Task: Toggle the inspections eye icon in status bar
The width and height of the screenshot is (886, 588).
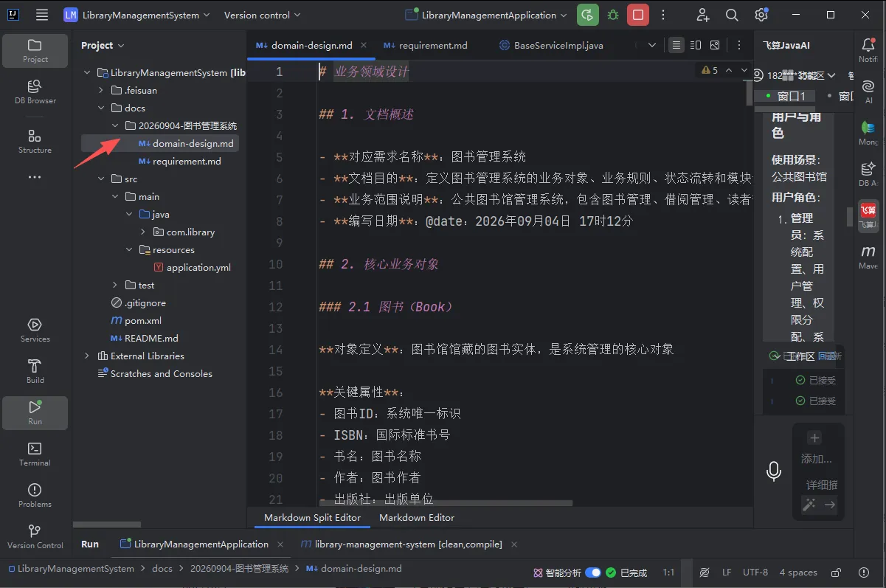Action: (705, 573)
